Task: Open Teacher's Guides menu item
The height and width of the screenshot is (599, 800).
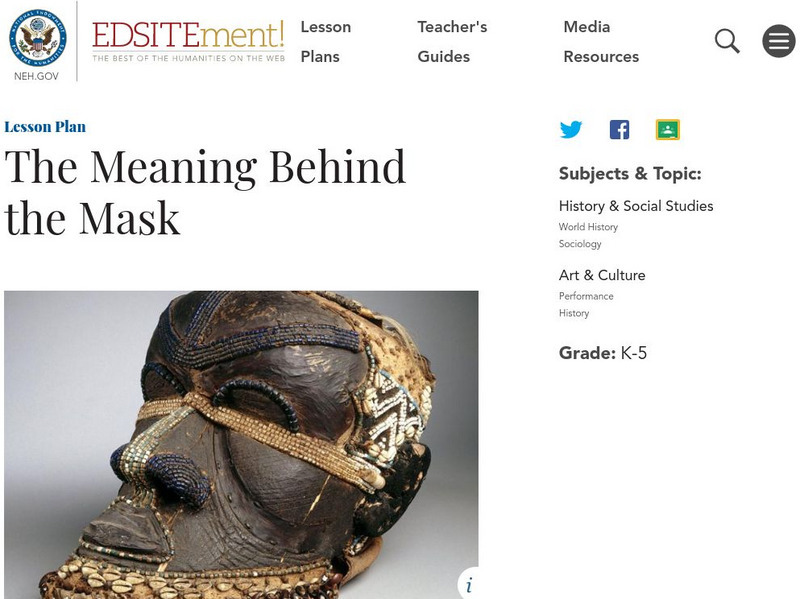Action: [452, 41]
